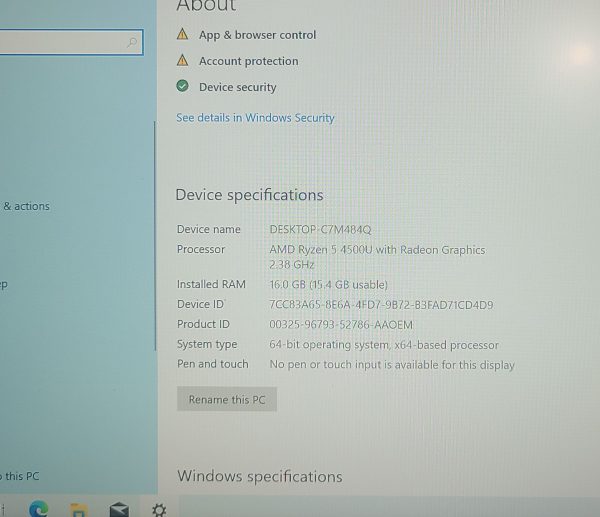Click the AMD Ryzen 5 4500U processor text
Image resolution: width=600 pixels, height=517 pixels.
coord(377,250)
